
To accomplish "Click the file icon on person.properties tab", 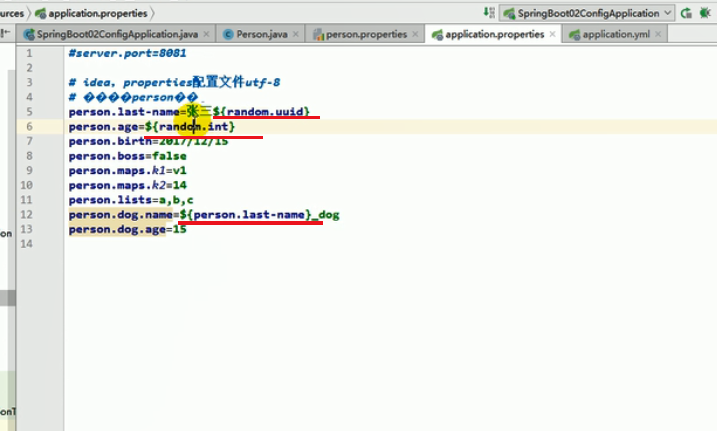I will (x=318, y=34).
